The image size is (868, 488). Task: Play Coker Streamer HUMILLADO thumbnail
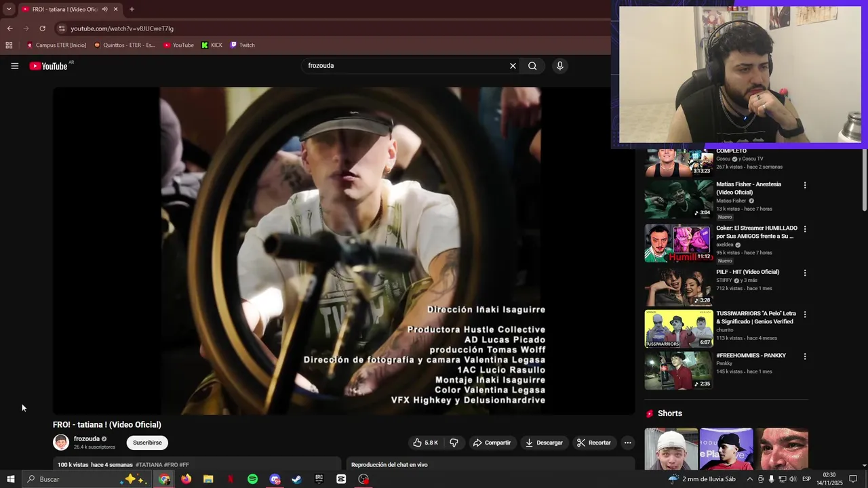pos(679,243)
